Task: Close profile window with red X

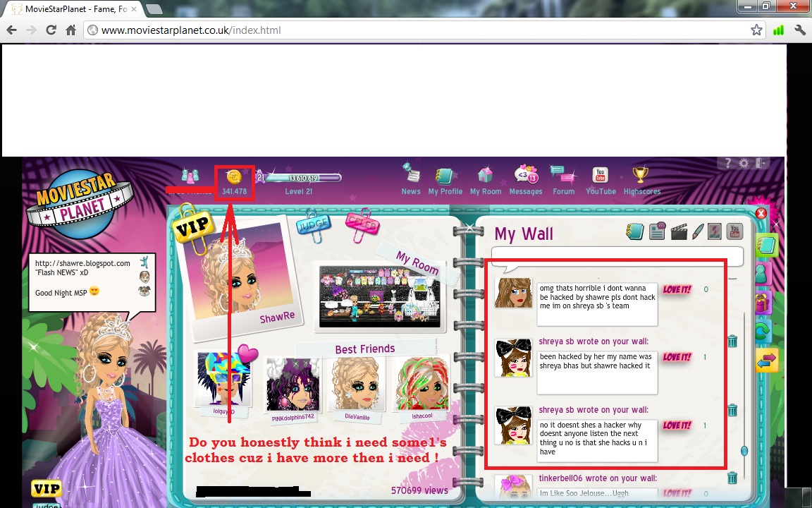Action: pyautogui.click(x=761, y=214)
